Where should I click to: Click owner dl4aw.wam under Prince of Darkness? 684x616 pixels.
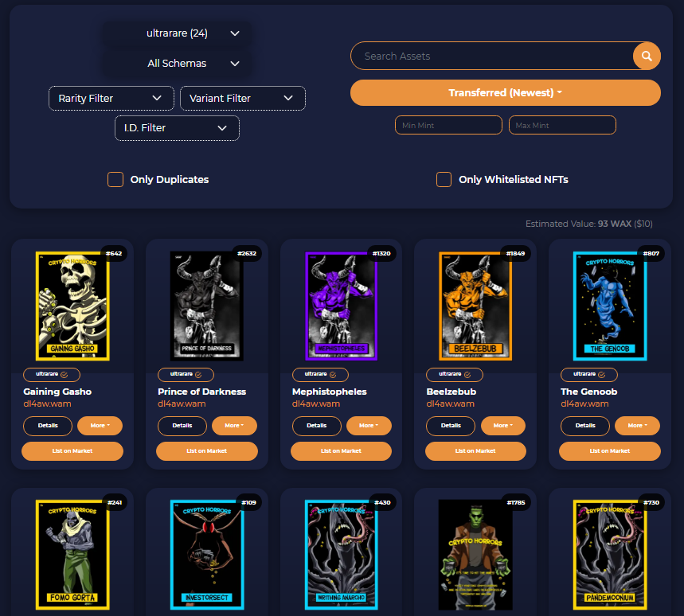(x=182, y=404)
